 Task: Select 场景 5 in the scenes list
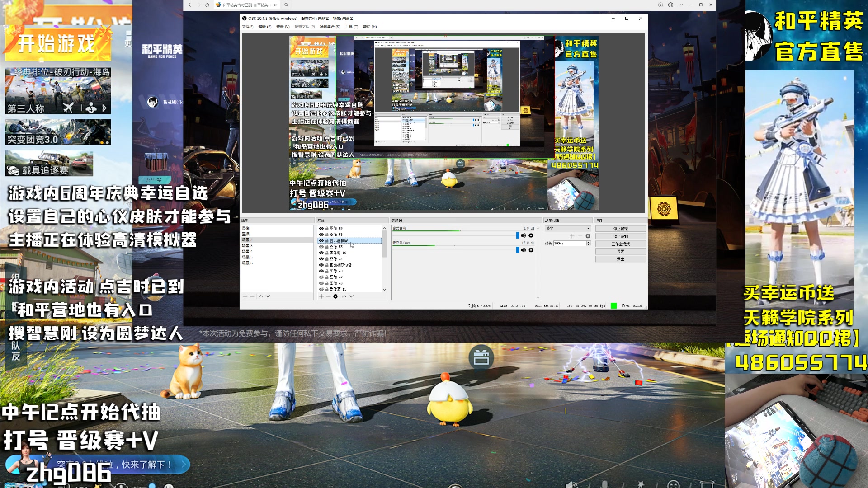tap(277, 257)
